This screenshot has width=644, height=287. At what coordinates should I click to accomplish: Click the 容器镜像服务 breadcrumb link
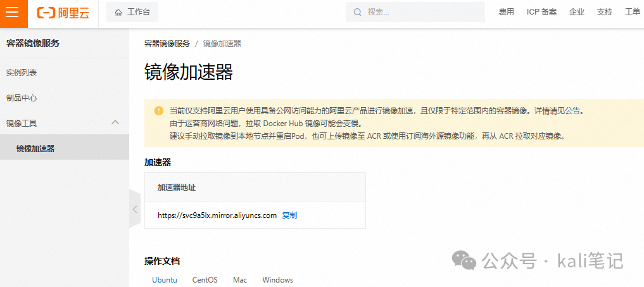pyautogui.click(x=167, y=44)
